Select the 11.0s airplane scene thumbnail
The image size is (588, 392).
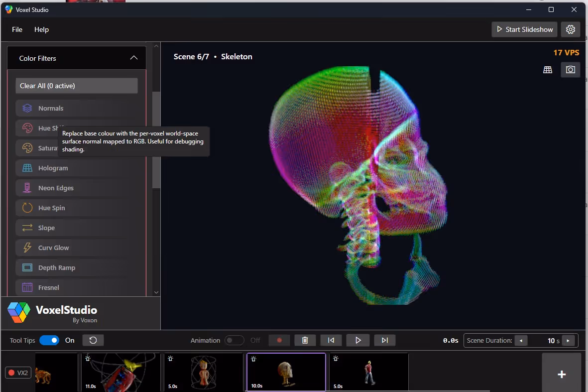tap(121, 372)
